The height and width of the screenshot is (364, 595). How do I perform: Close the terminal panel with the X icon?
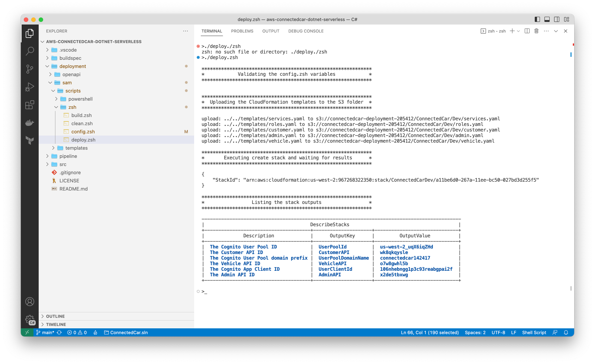[x=566, y=31]
